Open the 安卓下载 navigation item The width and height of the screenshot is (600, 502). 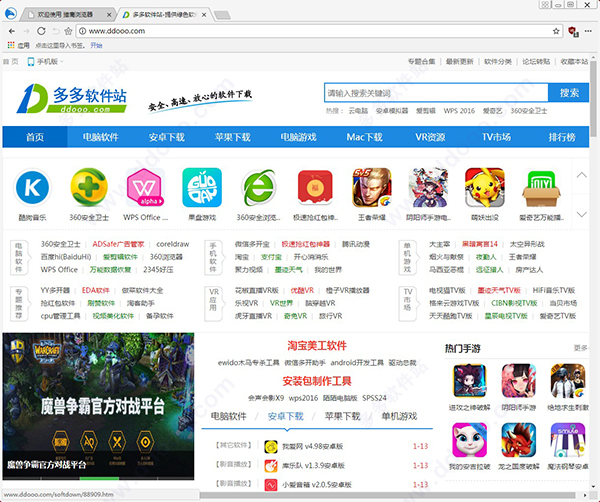(166, 137)
